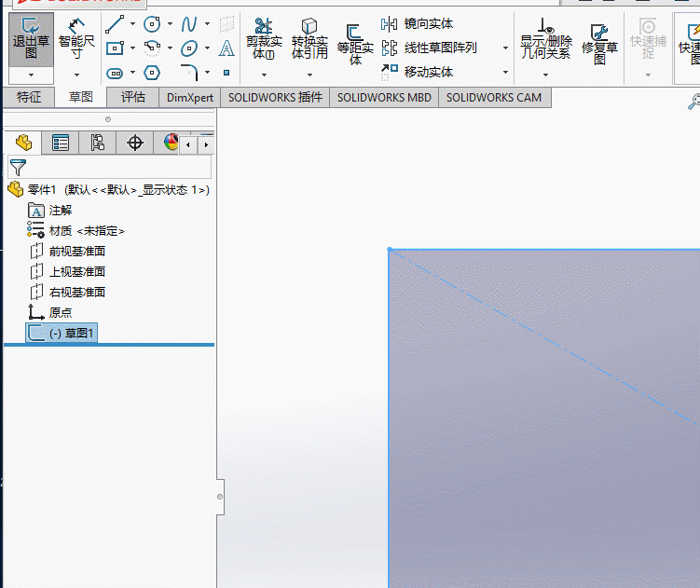Select the Ellipse sketch tool
Screen dimensions: 700x588
(x=189, y=48)
